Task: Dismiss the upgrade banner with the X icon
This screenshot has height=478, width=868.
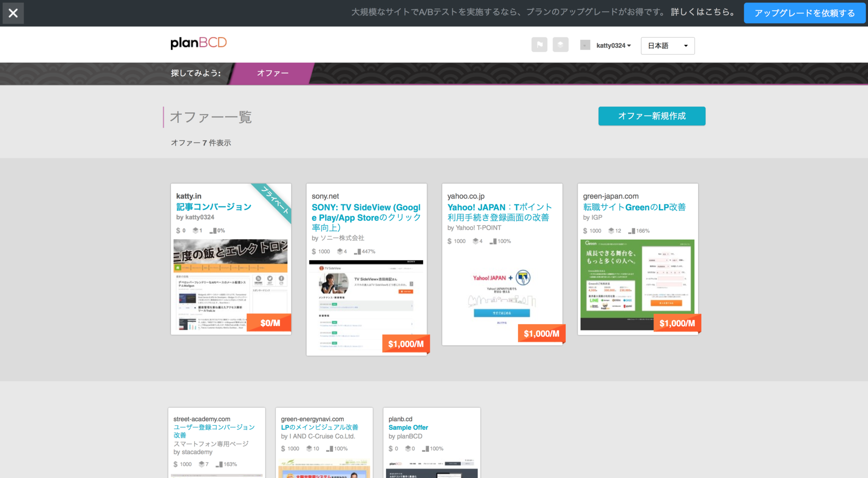Action: point(13,13)
